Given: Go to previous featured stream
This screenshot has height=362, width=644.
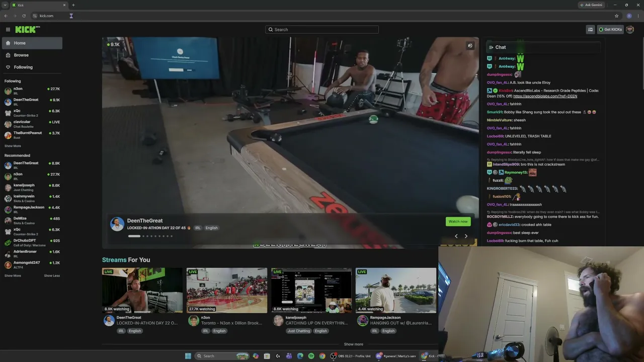Looking at the screenshot, I should pyautogui.click(x=456, y=236).
